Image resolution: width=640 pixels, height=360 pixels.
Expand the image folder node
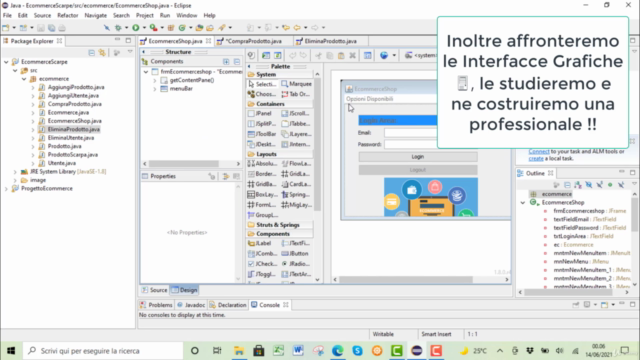[15, 180]
